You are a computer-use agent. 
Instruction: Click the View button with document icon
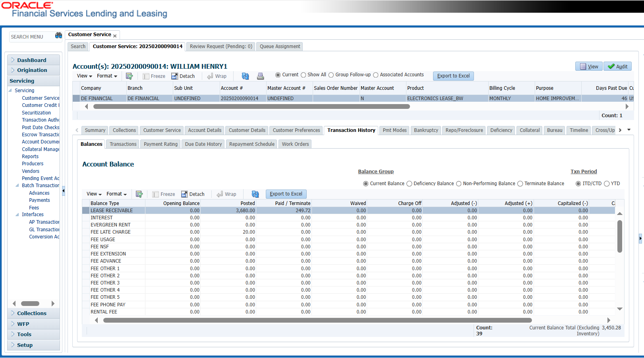589,66
